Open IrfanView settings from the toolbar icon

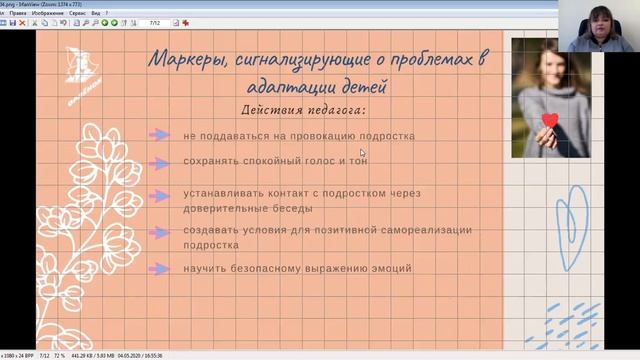coord(176,23)
